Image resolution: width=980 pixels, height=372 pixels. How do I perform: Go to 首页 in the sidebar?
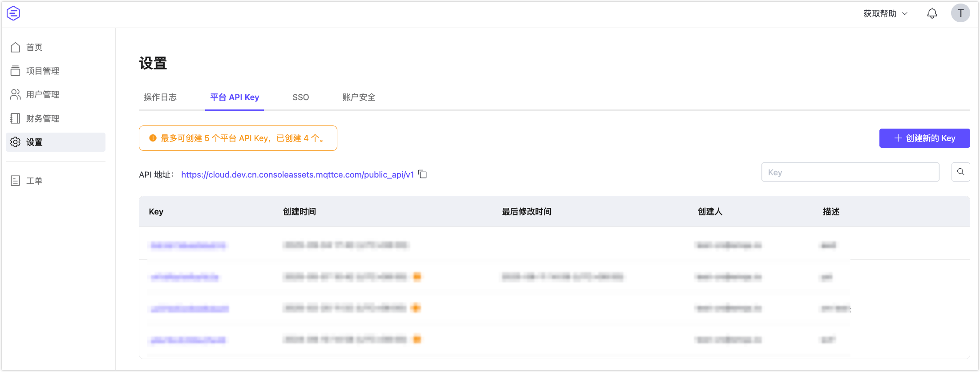point(34,47)
